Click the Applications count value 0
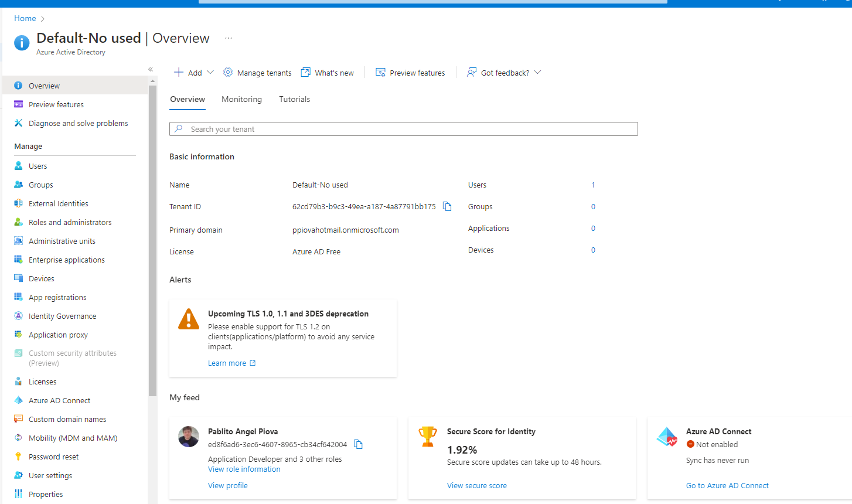 [593, 228]
